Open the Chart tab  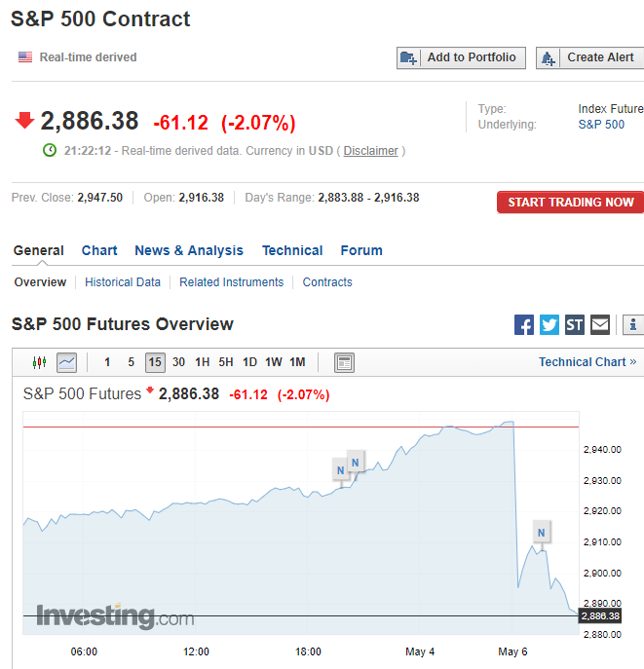(x=99, y=250)
